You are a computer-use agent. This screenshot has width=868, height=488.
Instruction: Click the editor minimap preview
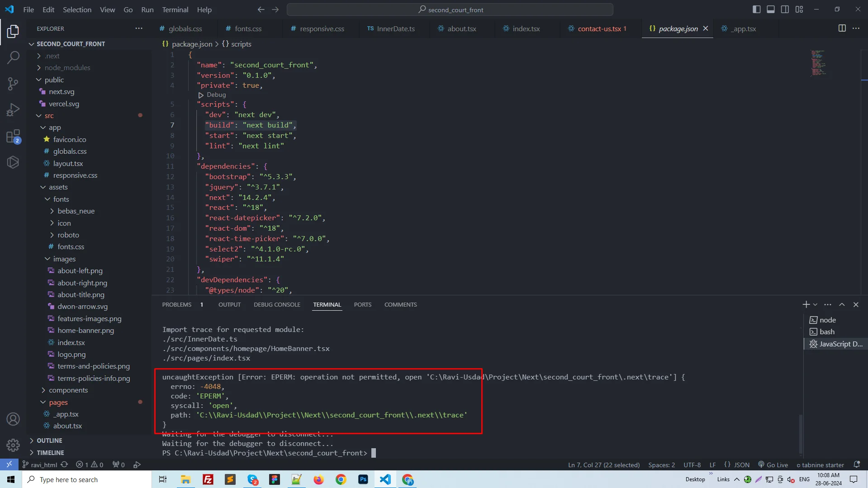pos(818,63)
